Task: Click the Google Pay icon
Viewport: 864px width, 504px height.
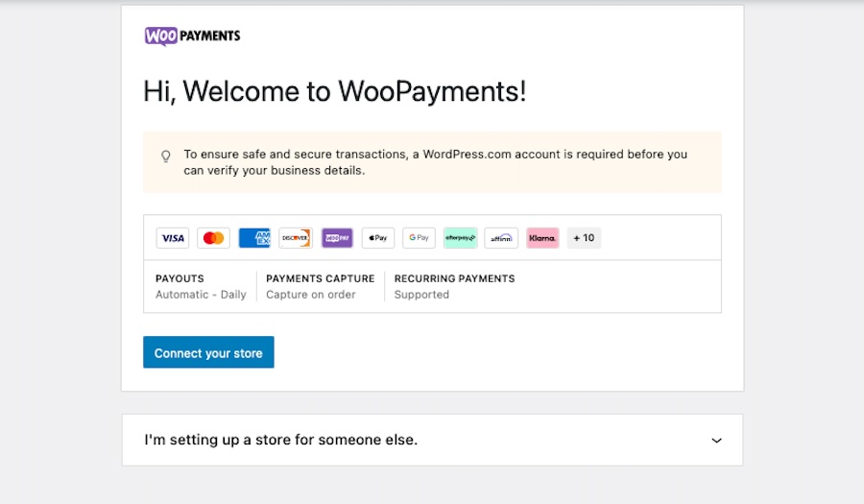Action: click(419, 238)
